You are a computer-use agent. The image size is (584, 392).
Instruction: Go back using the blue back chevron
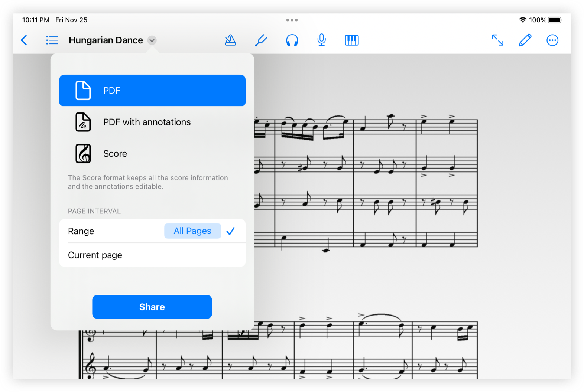pos(24,40)
